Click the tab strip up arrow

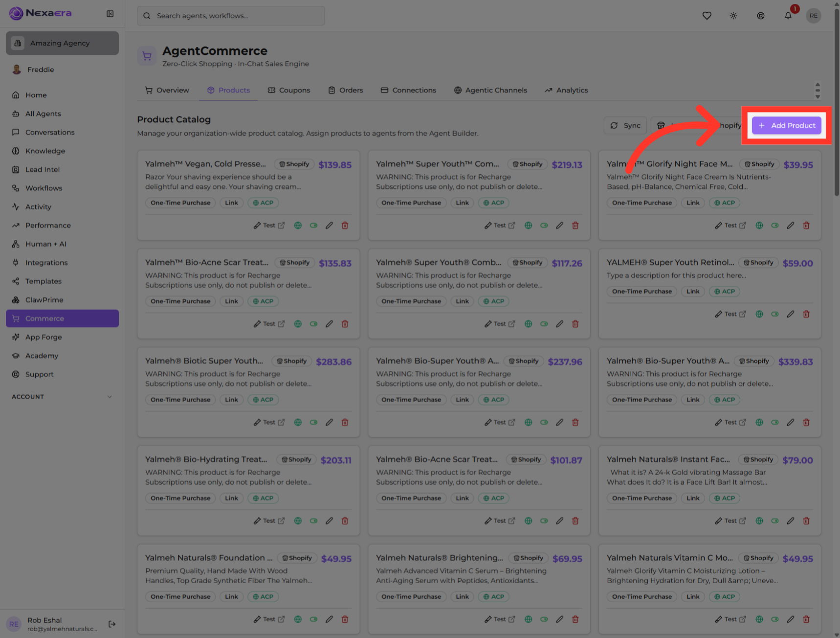818,85
